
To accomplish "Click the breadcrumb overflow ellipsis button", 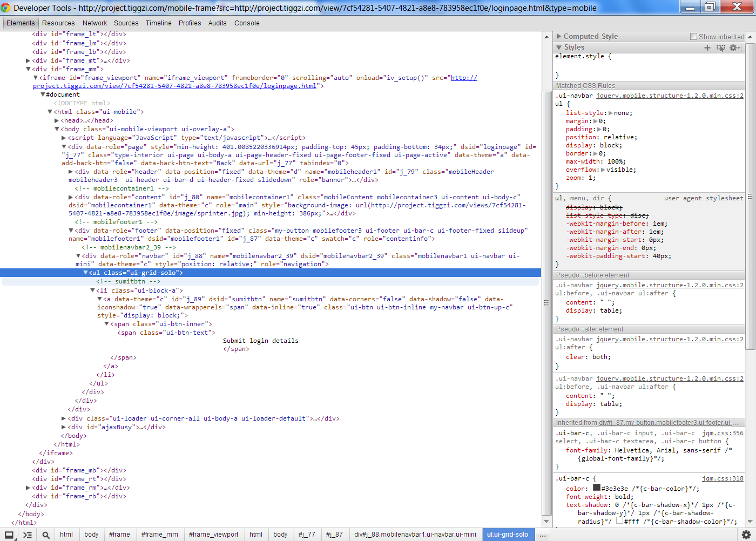I will click(x=543, y=535).
